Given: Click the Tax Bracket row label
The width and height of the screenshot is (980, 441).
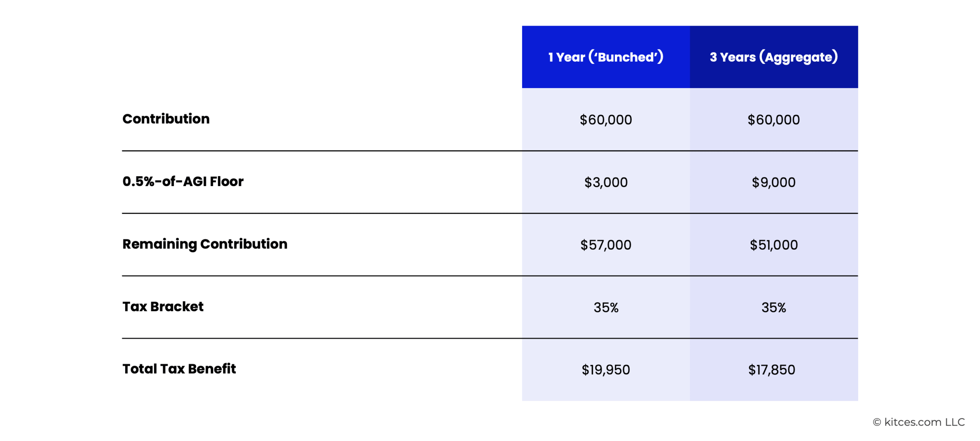Looking at the screenshot, I should pyautogui.click(x=163, y=307).
